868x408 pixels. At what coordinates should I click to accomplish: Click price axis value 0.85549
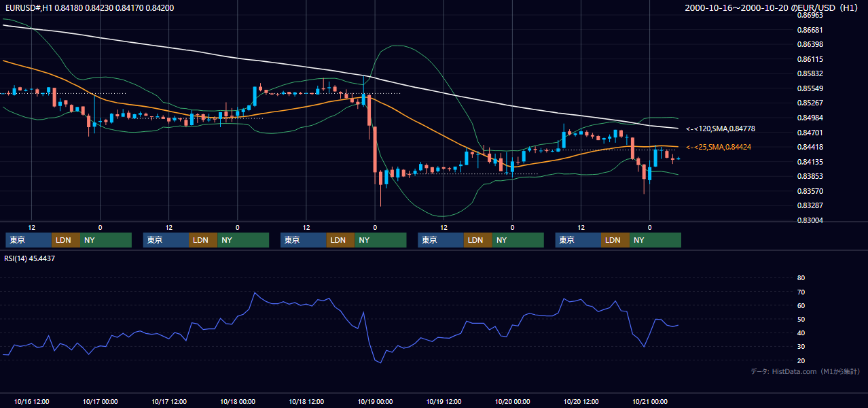pyautogui.click(x=810, y=88)
